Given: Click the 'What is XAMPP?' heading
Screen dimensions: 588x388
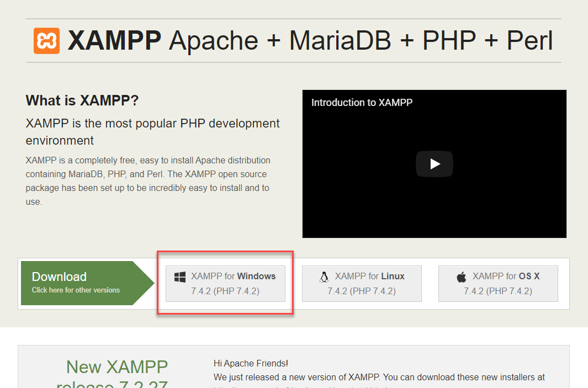Looking at the screenshot, I should point(82,101).
